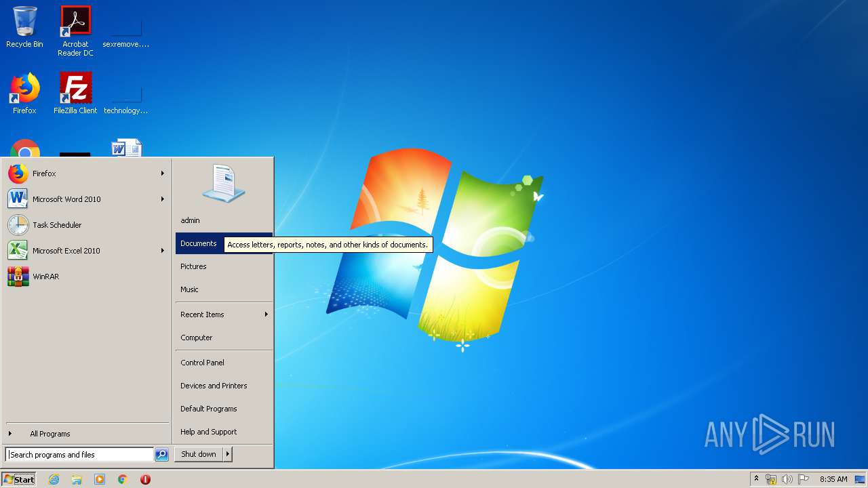This screenshot has width=868, height=488.
Task: Select the sexremove desktop file
Action: tap(126, 30)
